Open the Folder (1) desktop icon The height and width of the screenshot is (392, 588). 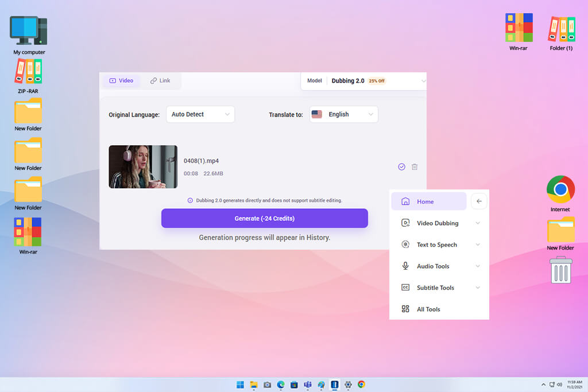coord(561,33)
